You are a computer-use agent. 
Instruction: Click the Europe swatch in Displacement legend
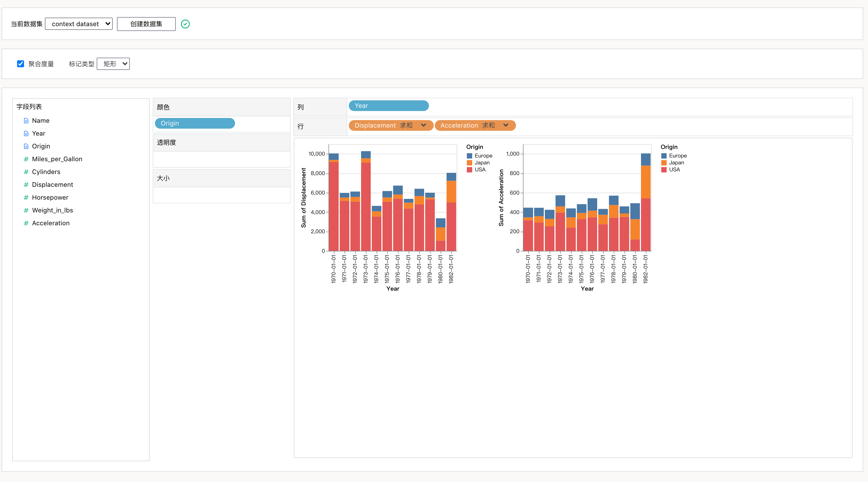click(x=469, y=156)
